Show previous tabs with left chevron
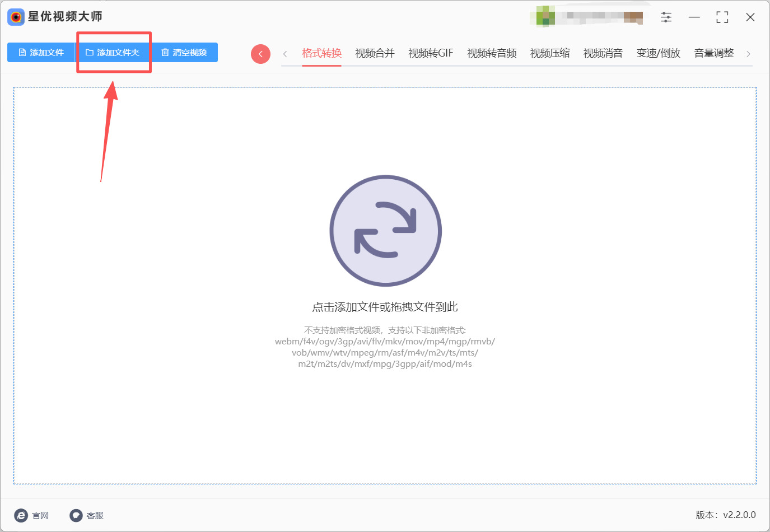Image resolution: width=770 pixels, height=532 pixels. click(285, 54)
